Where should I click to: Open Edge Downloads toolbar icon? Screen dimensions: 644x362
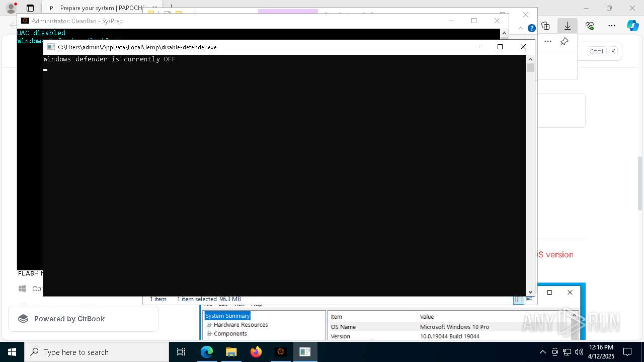[x=568, y=26]
